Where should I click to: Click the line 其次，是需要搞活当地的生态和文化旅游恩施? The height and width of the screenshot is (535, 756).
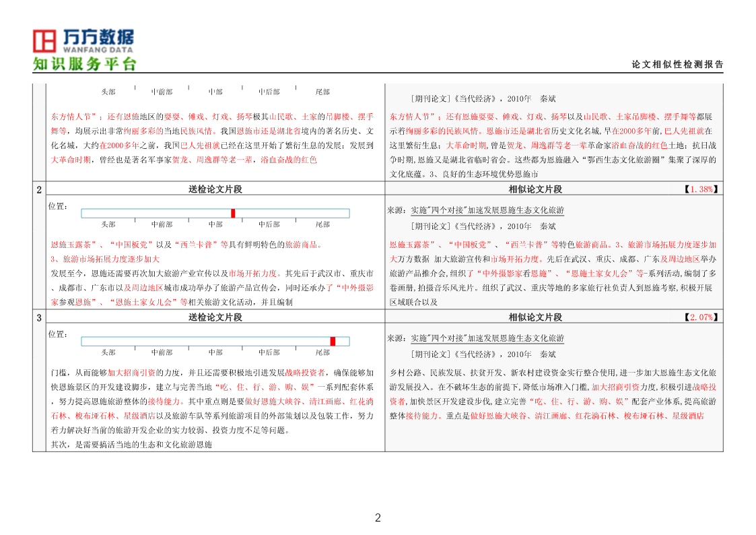[x=131, y=444]
